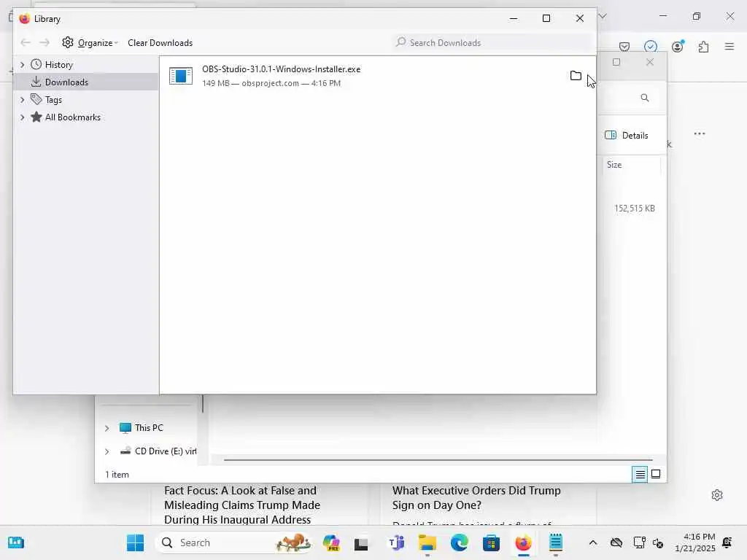Expand the All Bookmarks tree node
This screenshot has height=560, width=747.
tap(23, 117)
